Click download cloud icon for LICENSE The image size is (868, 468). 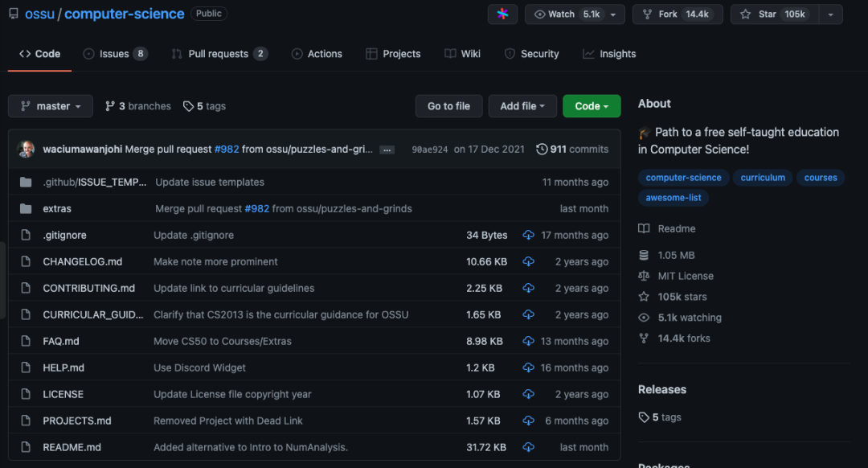pos(528,394)
